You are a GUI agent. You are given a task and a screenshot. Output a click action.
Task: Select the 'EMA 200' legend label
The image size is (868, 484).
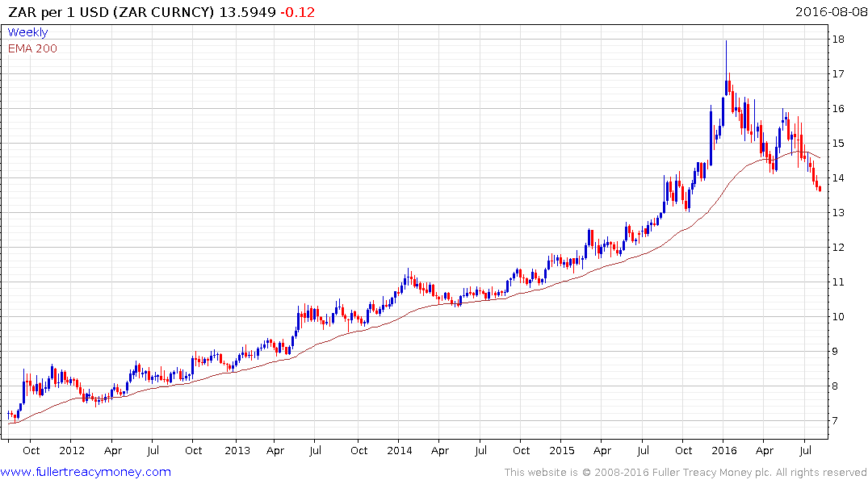pos(32,48)
